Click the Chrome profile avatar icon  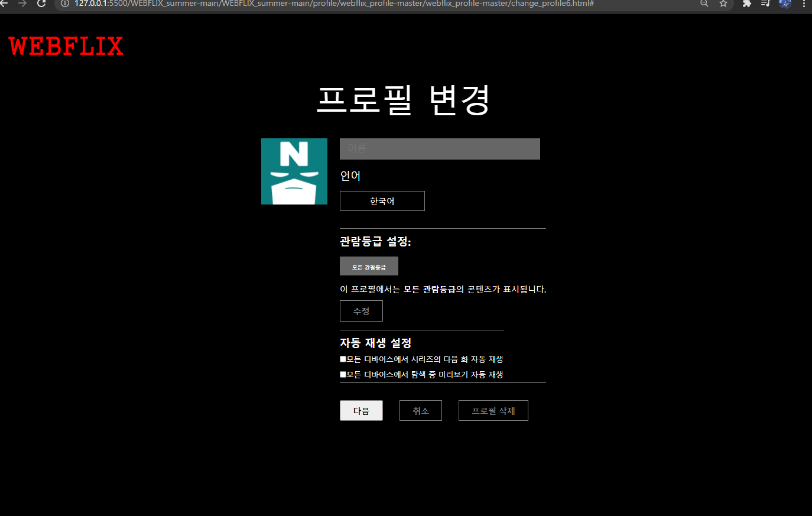pyautogui.click(x=785, y=5)
